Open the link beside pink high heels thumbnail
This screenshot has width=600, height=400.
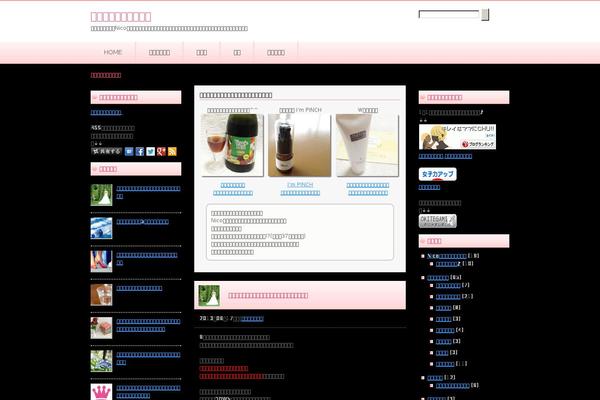tap(147, 259)
